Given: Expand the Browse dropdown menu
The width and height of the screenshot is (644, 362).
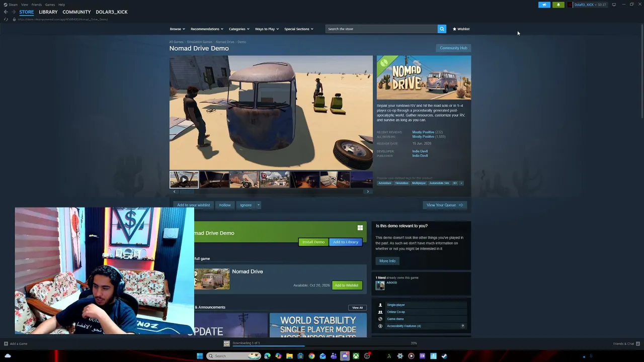Looking at the screenshot, I should coord(177,29).
